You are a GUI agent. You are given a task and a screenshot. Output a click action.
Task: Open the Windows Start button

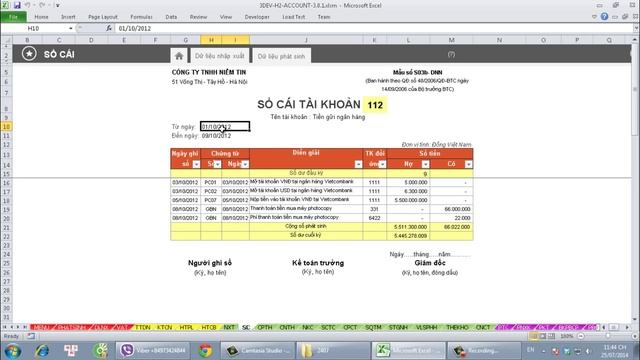coord(13,351)
